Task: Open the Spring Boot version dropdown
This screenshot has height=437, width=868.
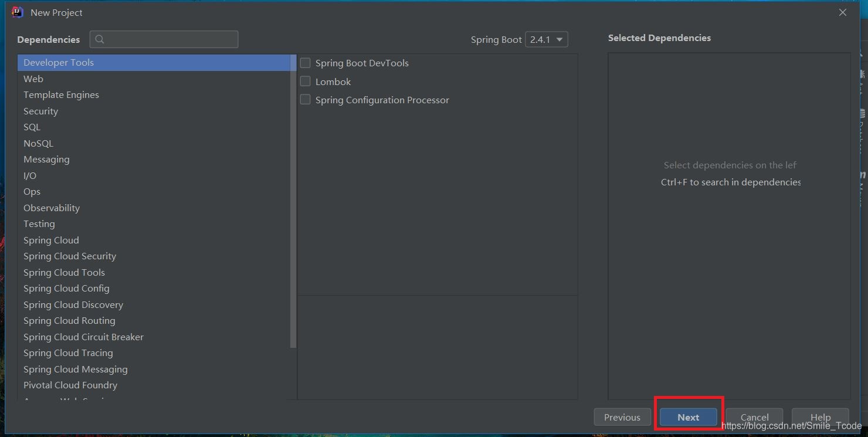Action: 547,39
